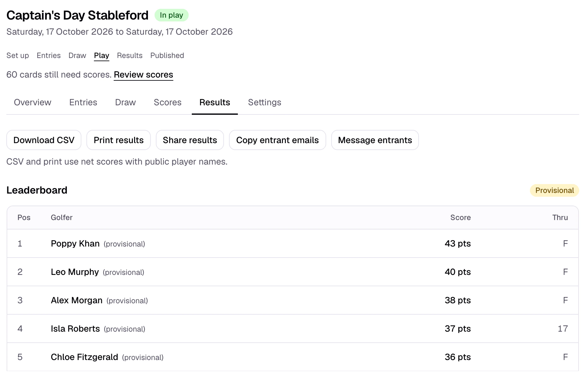The image size is (588, 372).
Task: Select the Results tab
Action: 215,102
